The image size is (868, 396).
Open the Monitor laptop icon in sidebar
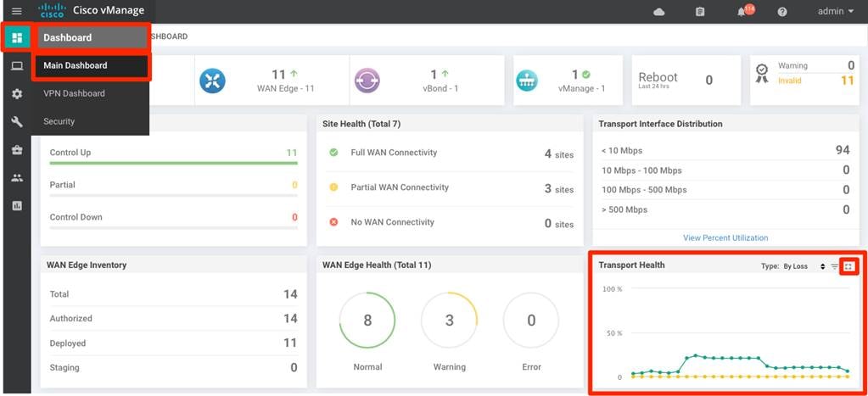coord(17,66)
